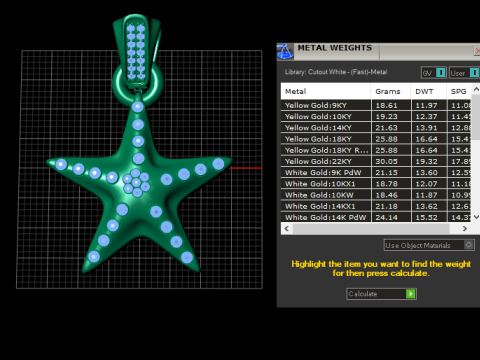480x360 pixels.
Task: Click the 21.15 grams cell
Action: point(391,173)
